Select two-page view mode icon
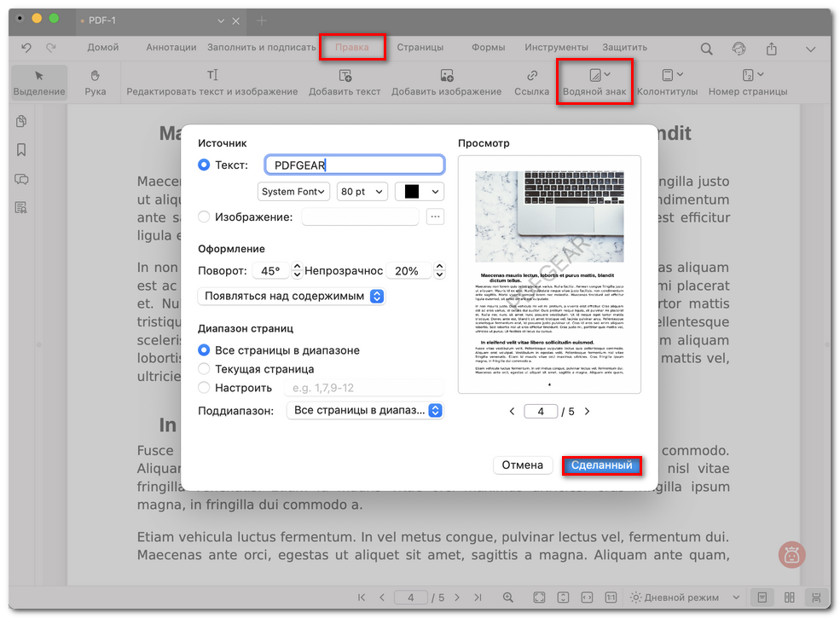The image size is (840, 618). pyautogui.click(x=789, y=597)
